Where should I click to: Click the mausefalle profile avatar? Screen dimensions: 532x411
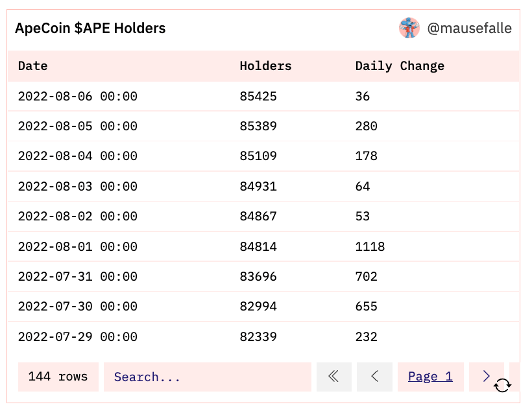pyautogui.click(x=409, y=29)
